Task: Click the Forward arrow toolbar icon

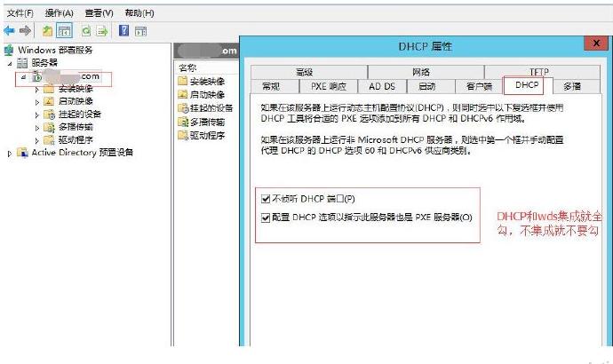Action: tap(25, 30)
